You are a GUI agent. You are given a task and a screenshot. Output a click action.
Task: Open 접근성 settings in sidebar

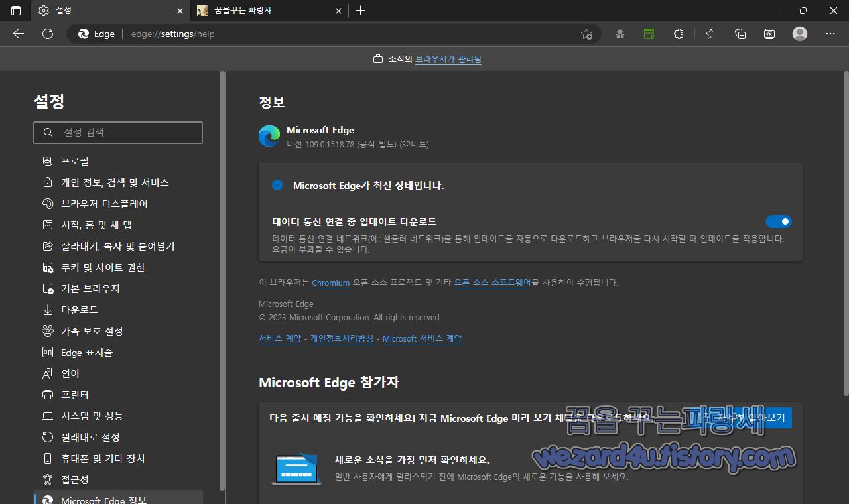[75, 479]
